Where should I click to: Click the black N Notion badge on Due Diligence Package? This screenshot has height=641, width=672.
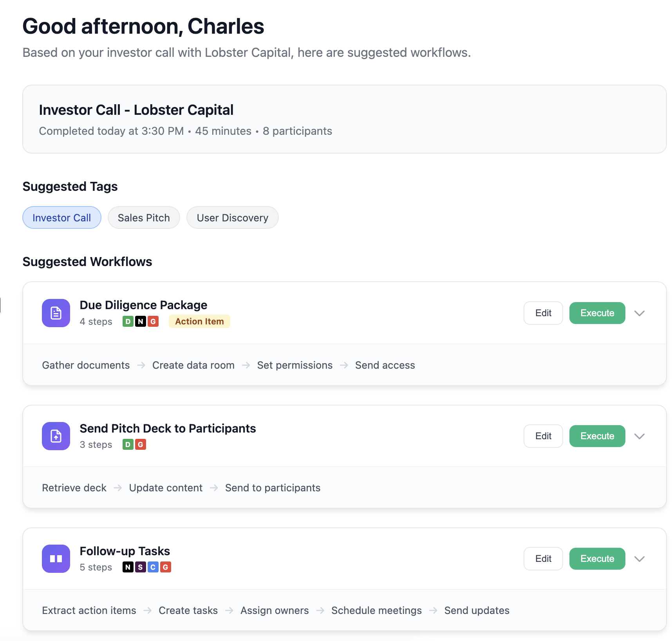coord(140,321)
